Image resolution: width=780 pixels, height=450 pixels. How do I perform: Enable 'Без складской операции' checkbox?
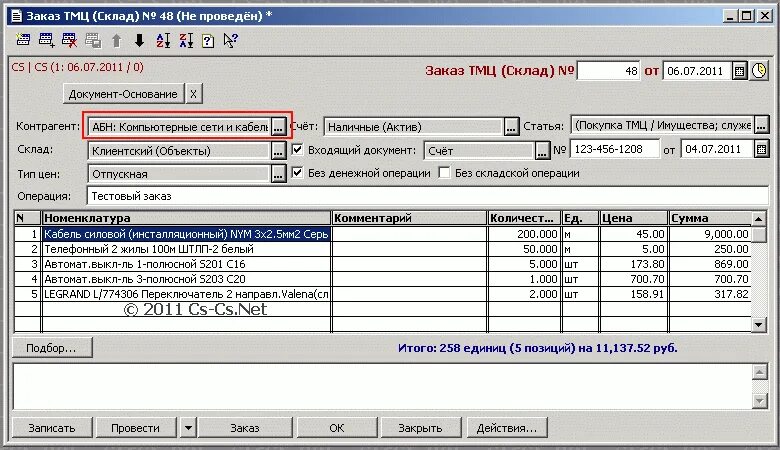tap(444, 173)
